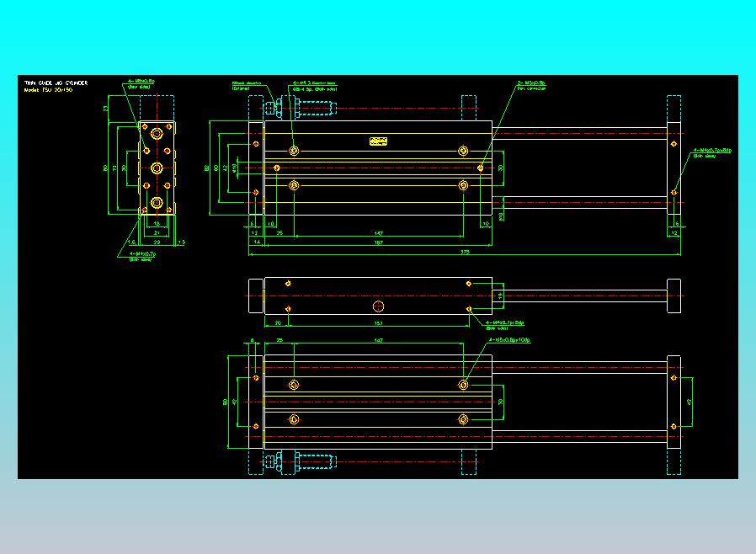The height and width of the screenshot is (554, 756).
Task: Pick the 18 dimension under the end view
Action: [157, 224]
